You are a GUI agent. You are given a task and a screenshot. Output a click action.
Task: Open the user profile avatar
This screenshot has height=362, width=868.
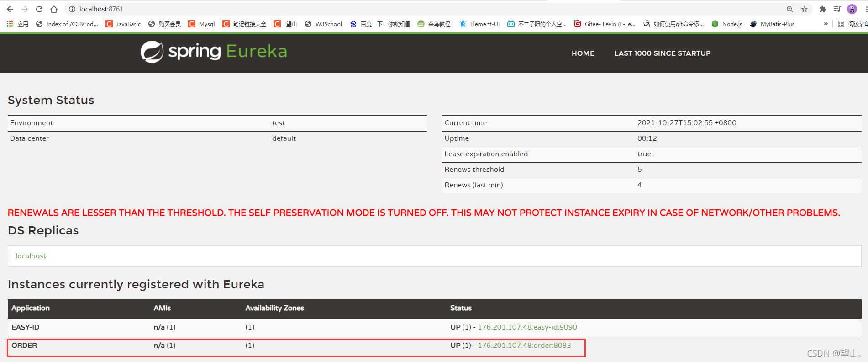coord(852,9)
